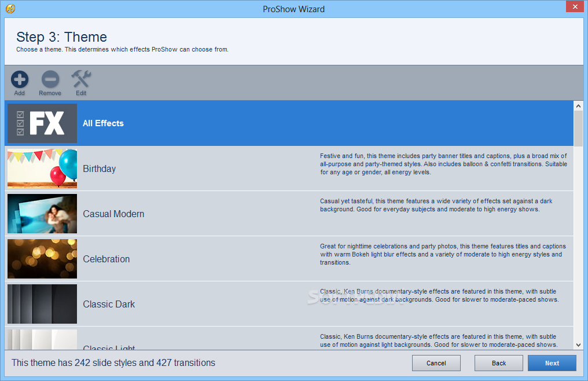This screenshot has width=588, height=381.
Task: Go Back to the previous step
Action: point(499,363)
